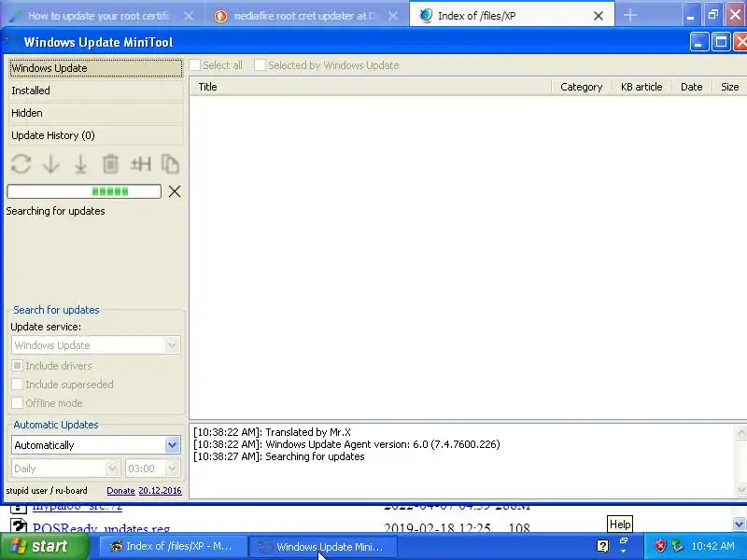
Task: Click the 'stupid user / ru-board' credit text
Action: click(47, 491)
